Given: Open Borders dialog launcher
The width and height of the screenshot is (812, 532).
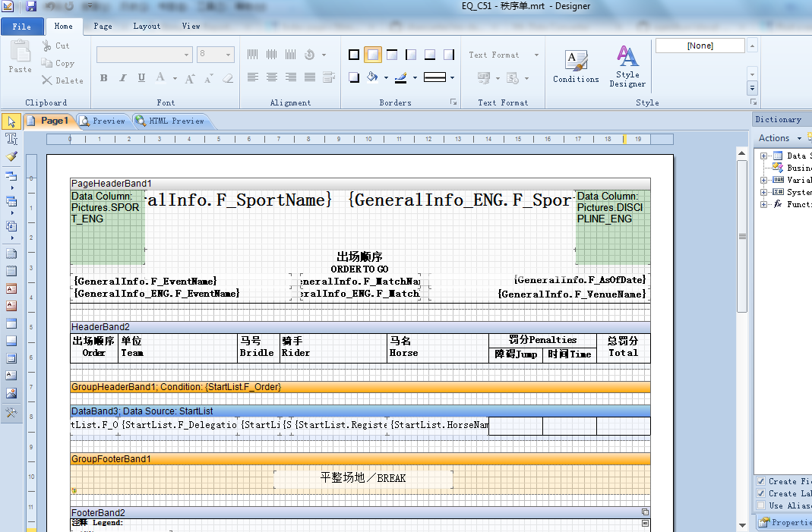Looking at the screenshot, I should pos(453,102).
